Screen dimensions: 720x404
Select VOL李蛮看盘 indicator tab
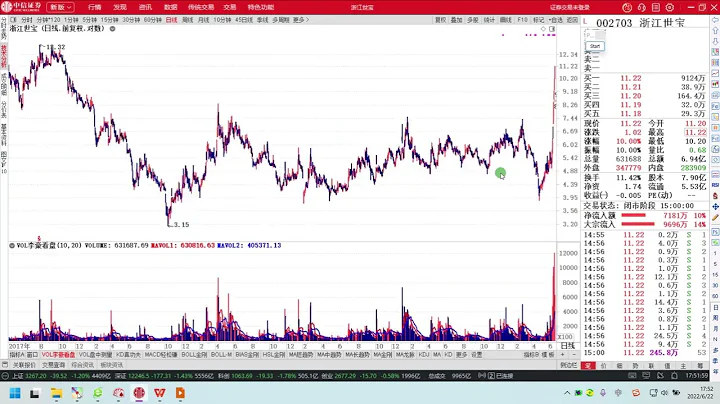[x=58, y=354]
